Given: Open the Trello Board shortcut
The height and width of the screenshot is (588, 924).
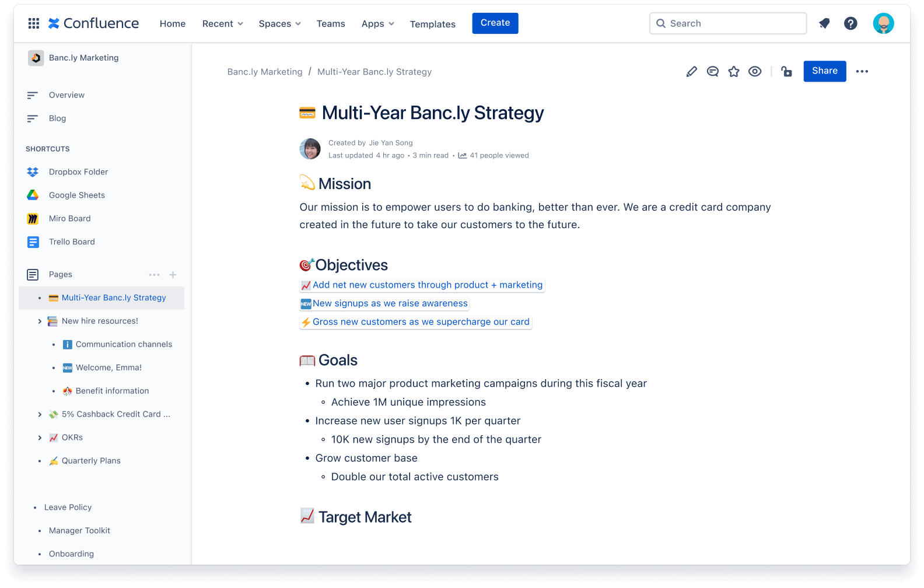Looking at the screenshot, I should [x=72, y=242].
